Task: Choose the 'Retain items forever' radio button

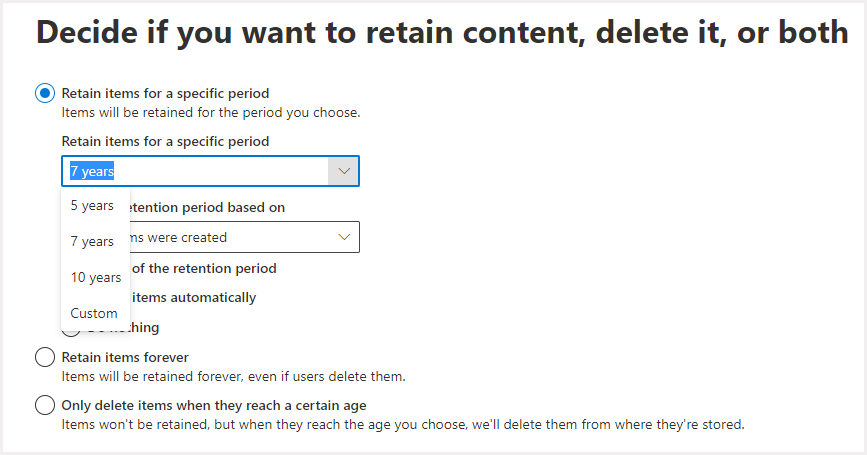Action: pyautogui.click(x=45, y=357)
